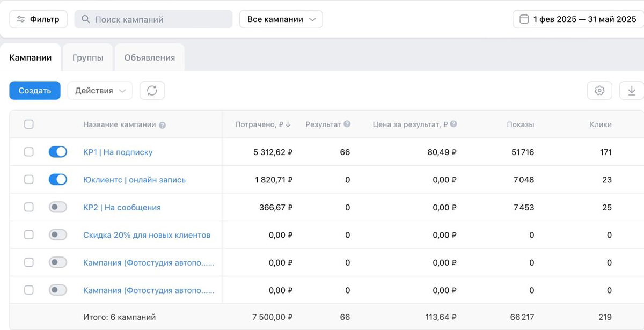Screen dimensions: 644x330
Task: Refresh the campaign list
Action: 152,90
